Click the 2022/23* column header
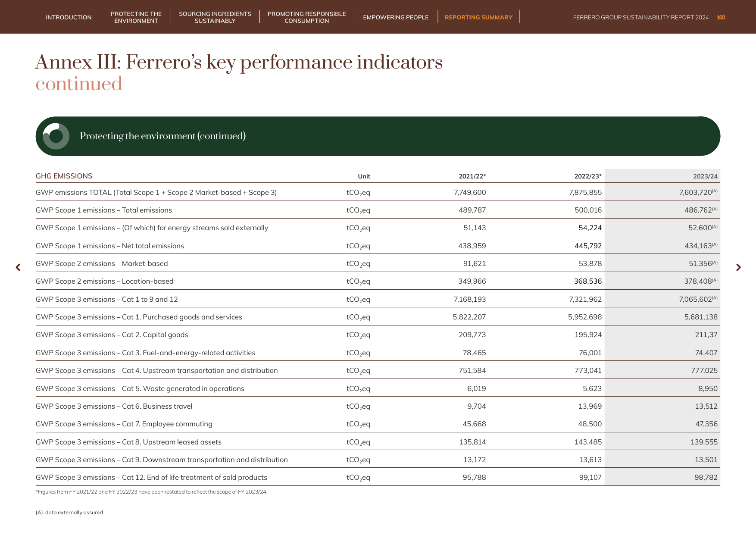 point(588,176)
